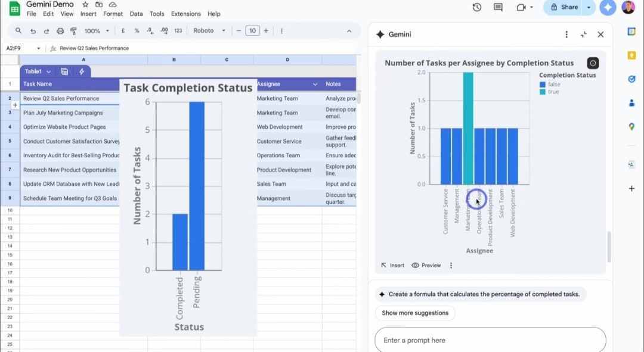Collapse the Gemini panel with arrows icon
The width and height of the screenshot is (644, 352).
(x=584, y=35)
